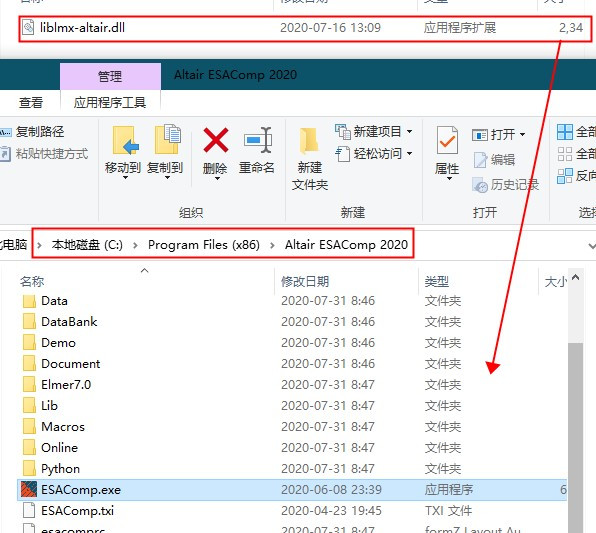Image resolution: width=596 pixels, height=533 pixels.
Task: Click the New folder (新建文件夹) icon
Action: coord(309,141)
